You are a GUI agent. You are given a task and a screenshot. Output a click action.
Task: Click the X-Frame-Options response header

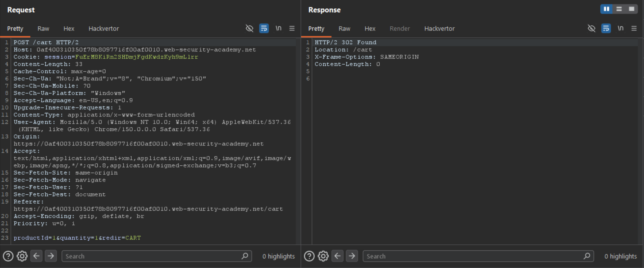pos(366,57)
